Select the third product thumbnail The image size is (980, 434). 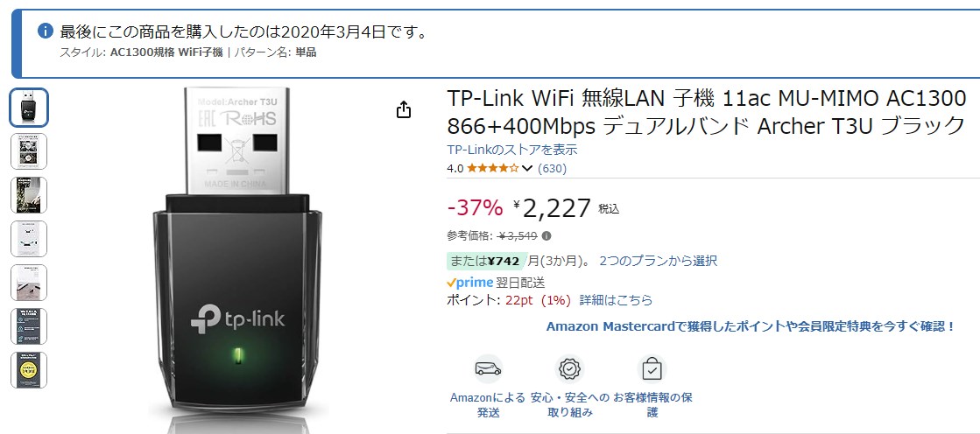(29, 195)
